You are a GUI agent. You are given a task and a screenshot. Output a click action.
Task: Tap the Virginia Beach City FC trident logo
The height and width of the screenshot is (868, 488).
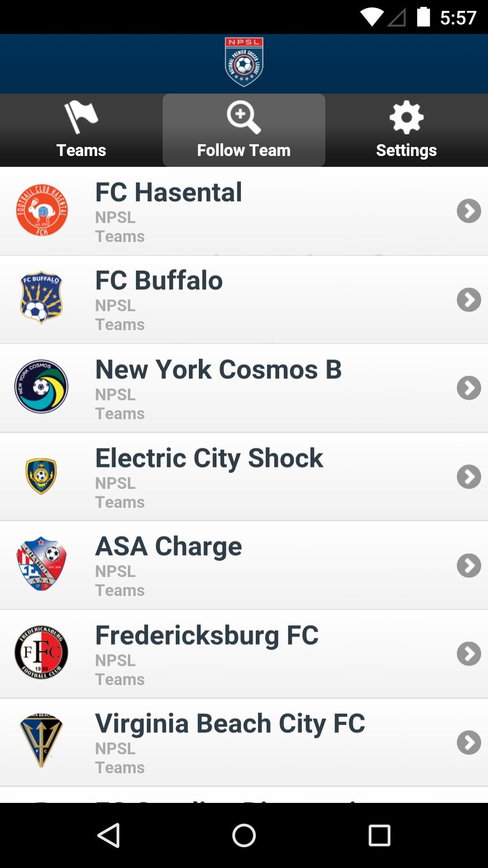pos(42,741)
